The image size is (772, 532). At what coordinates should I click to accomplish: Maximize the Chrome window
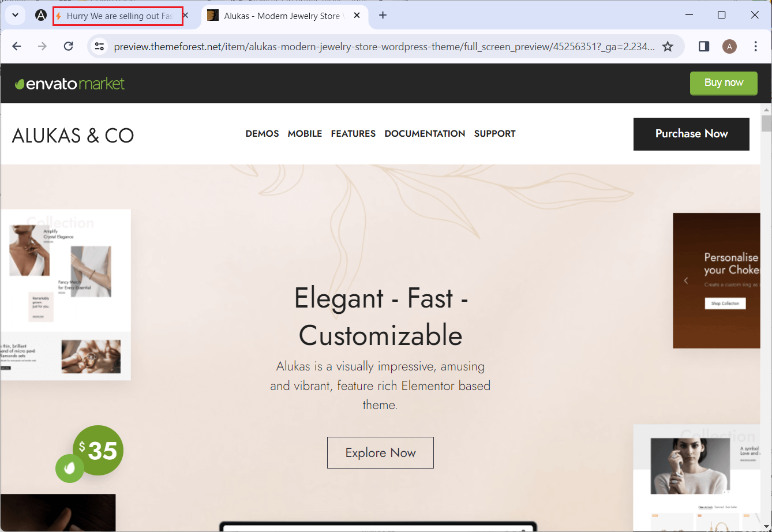pos(721,16)
